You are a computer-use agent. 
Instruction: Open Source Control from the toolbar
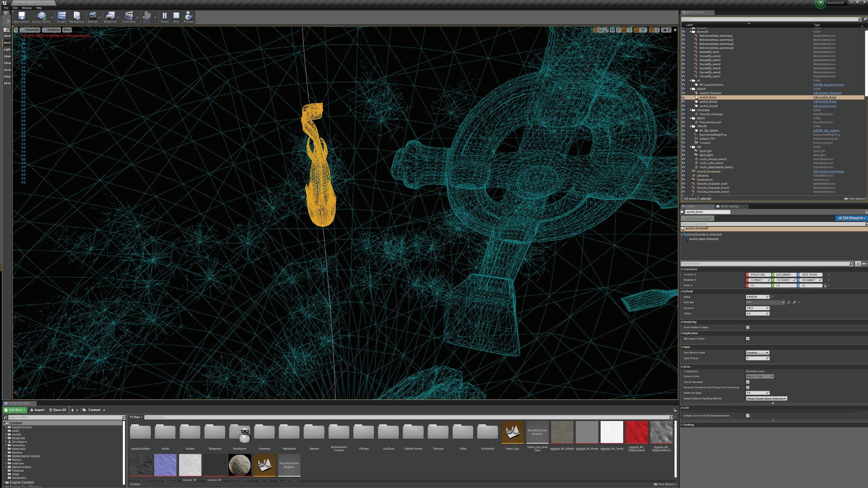tap(41, 17)
